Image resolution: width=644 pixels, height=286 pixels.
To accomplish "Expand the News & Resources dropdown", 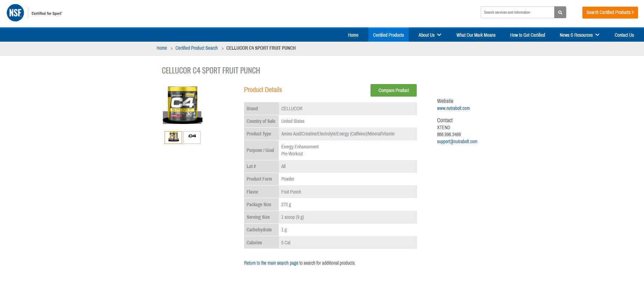I will pyautogui.click(x=579, y=35).
